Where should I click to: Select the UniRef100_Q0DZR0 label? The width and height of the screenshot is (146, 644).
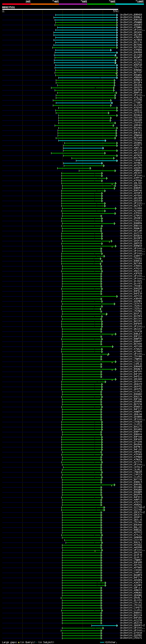click(x=131, y=168)
